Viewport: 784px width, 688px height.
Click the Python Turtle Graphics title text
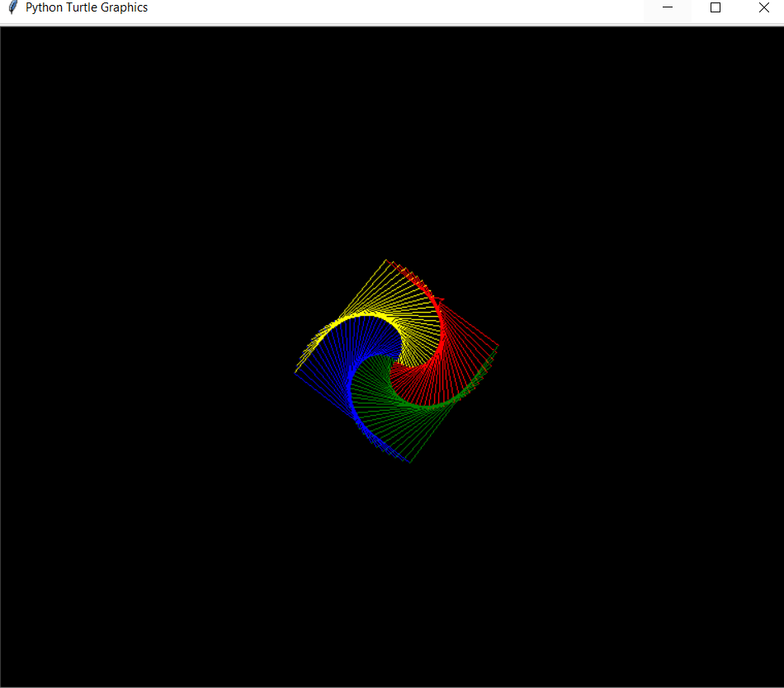coord(87,7)
